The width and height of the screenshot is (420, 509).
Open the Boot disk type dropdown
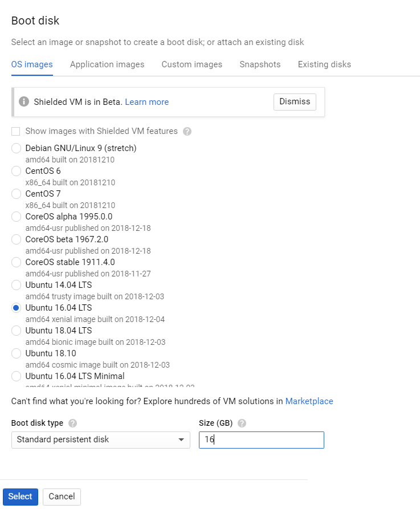(x=101, y=440)
